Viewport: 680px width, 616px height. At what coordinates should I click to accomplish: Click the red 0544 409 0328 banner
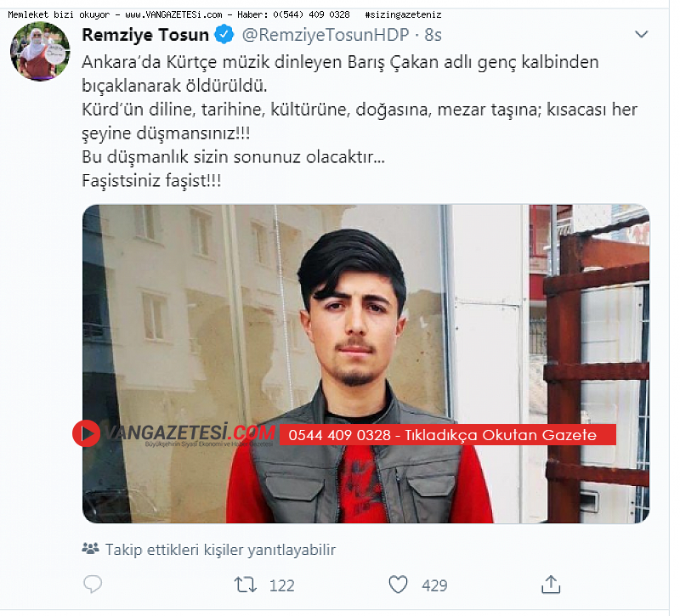pyautogui.click(x=448, y=435)
